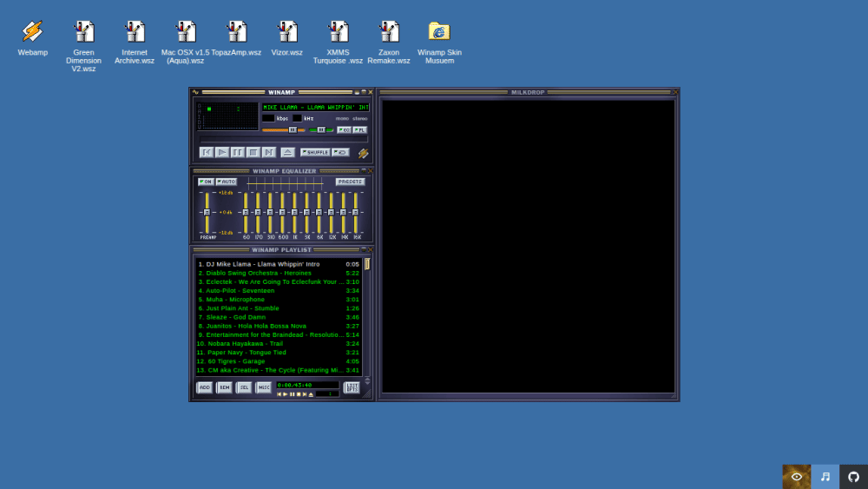This screenshot has height=489, width=868.
Task: Open the playlist ADD menu
Action: [x=204, y=387]
